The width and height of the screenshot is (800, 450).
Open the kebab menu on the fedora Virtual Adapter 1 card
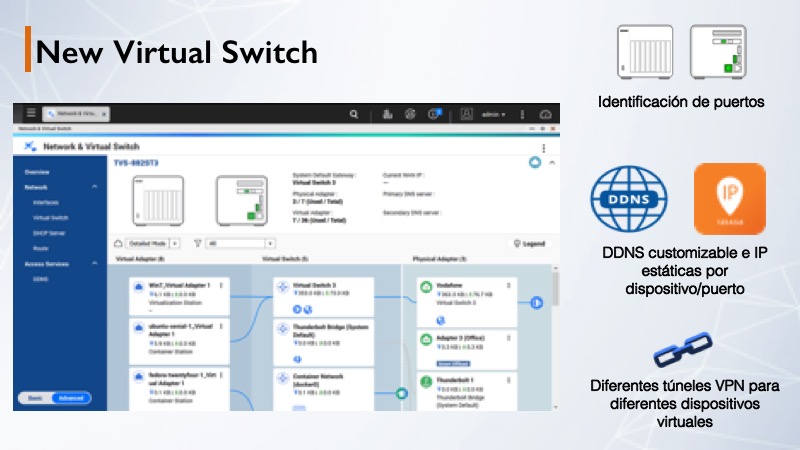[x=221, y=375]
